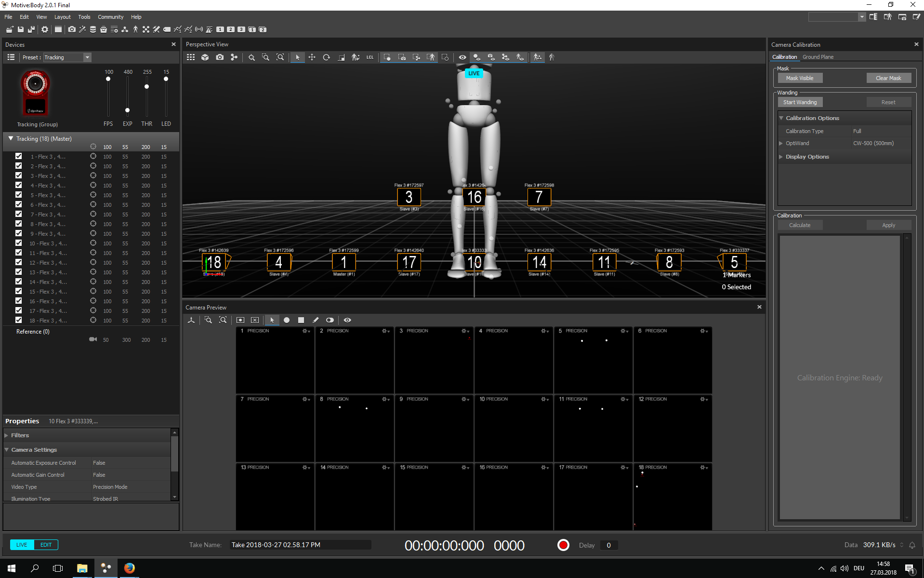Screen dimensions: 924x578
Task: Switch to the Ground Plane tab
Action: 818,57
